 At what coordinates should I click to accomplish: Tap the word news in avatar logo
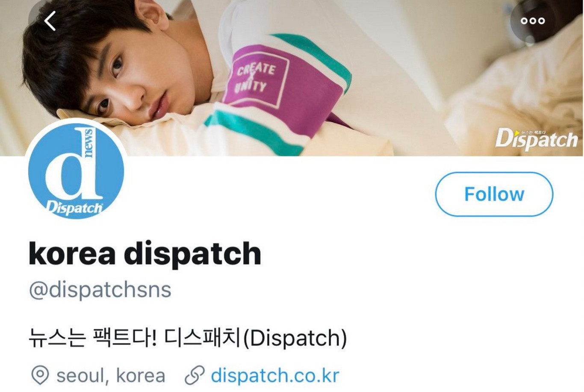[x=89, y=142]
